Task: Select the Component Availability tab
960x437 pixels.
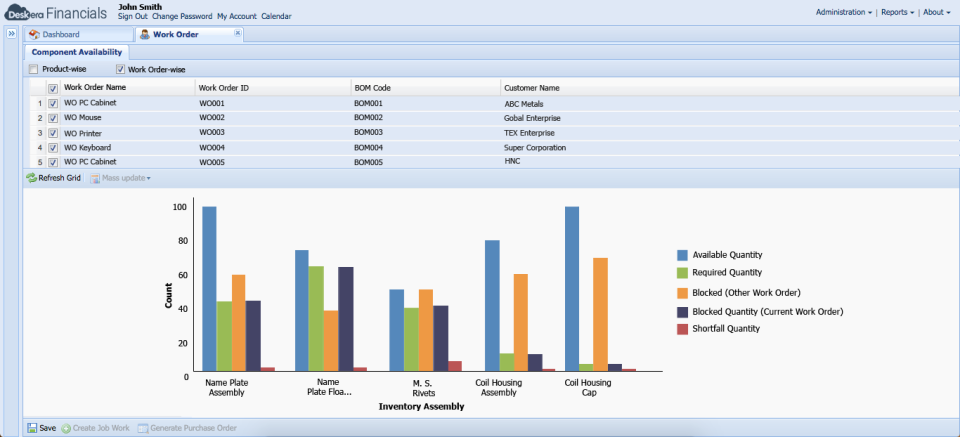Action: [x=77, y=52]
